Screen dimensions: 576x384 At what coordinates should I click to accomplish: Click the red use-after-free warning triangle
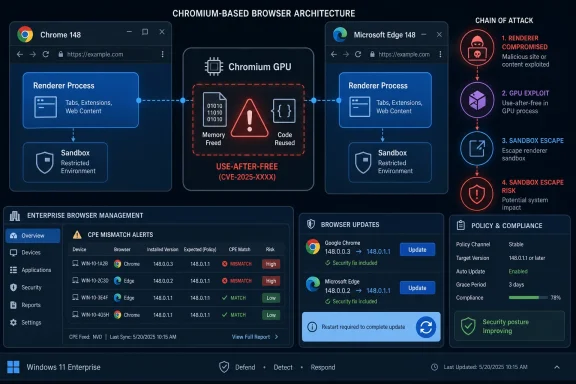(x=250, y=118)
